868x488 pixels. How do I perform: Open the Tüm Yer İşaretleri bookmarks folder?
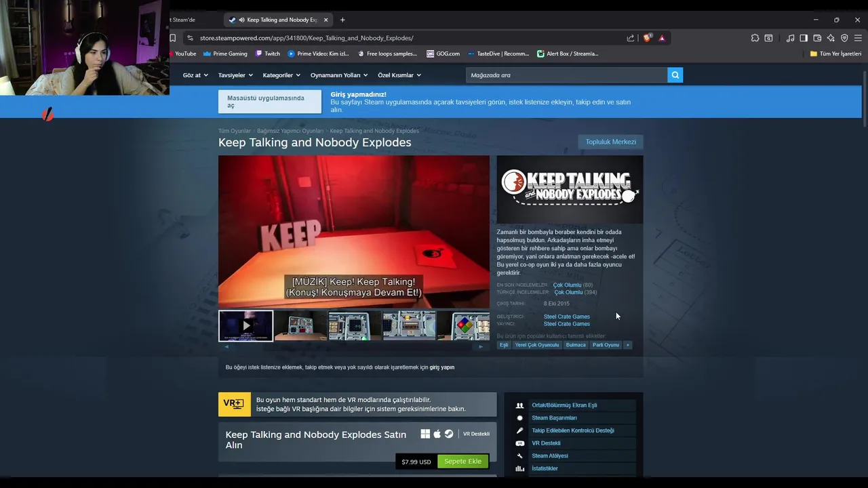(835, 54)
